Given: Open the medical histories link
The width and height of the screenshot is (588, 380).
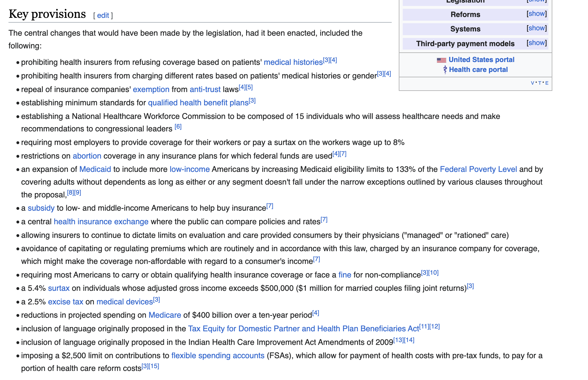Looking at the screenshot, I should [293, 62].
